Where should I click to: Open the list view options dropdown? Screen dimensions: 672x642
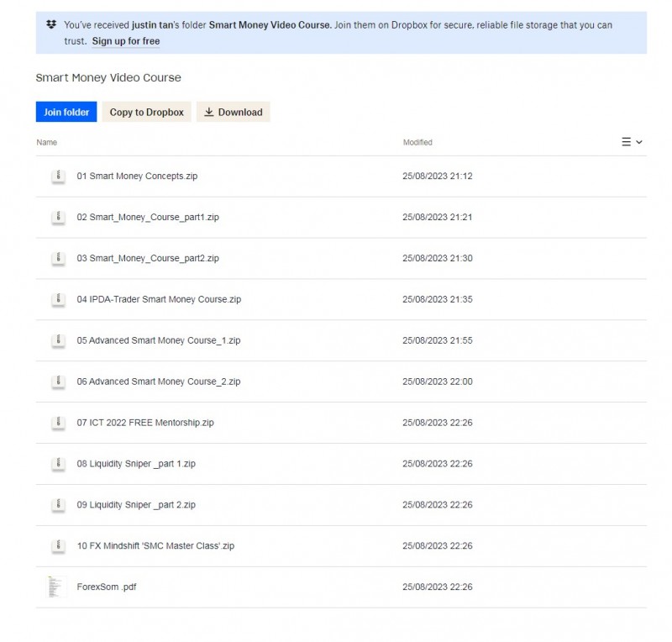632,142
